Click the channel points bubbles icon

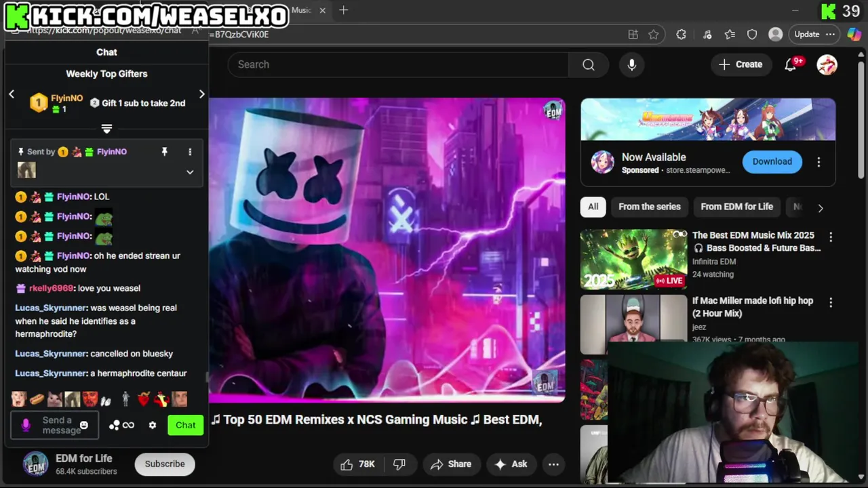(114, 425)
